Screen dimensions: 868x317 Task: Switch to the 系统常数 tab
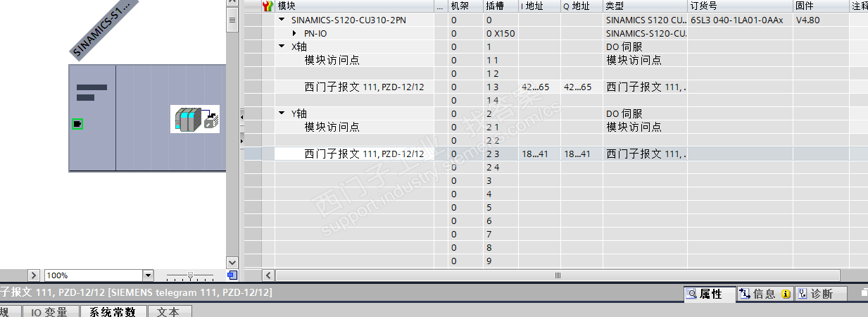113,311
